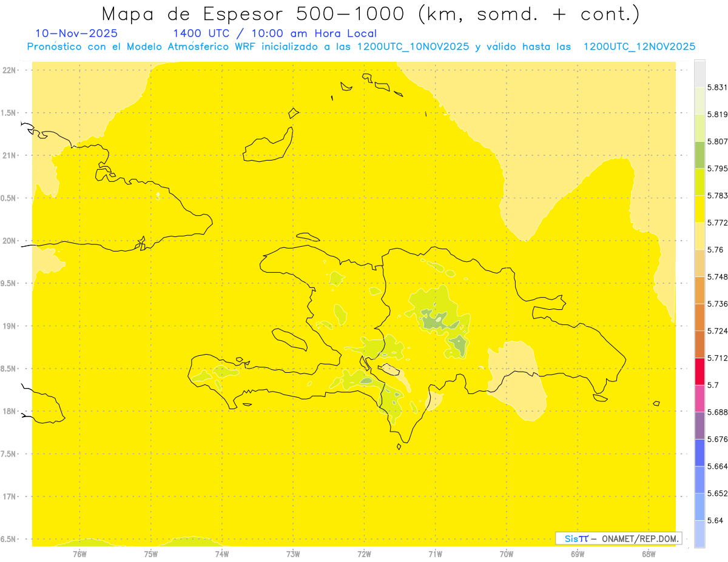Image resolution: width=728 pixels, height=562 pixels.
Task: Select the tan swatch between 5.76 and 5.748
Action: (x=699, y=263)
